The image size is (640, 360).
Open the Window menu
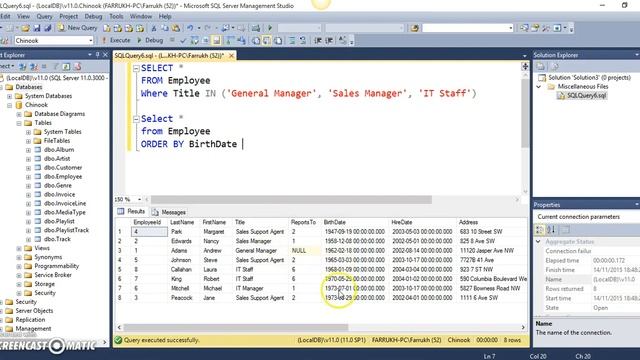(x=141, y=16)
